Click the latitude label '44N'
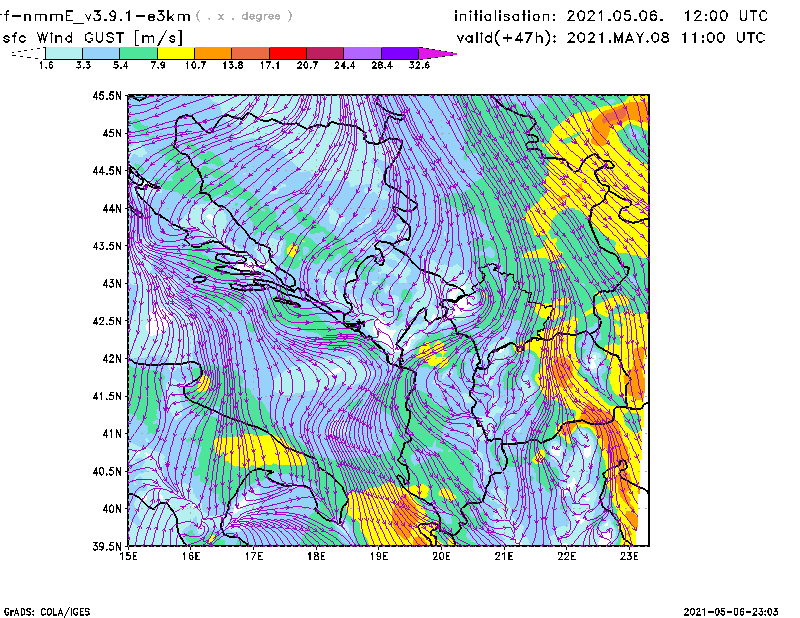 tap(112, 208)
